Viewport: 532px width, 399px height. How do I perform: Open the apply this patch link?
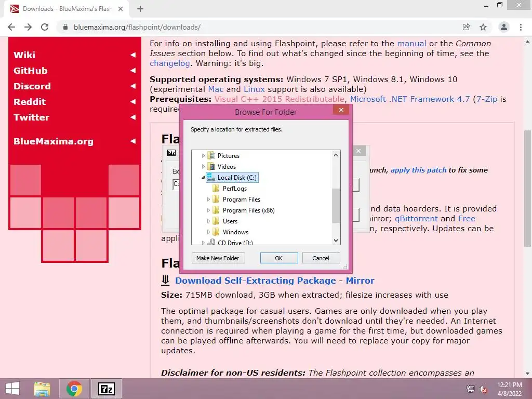click(418, 170)
